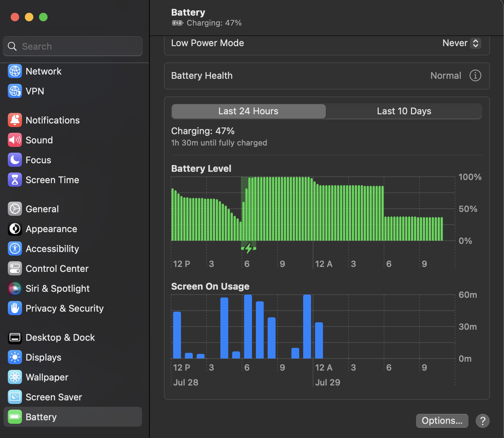Show Battery Health info via info icon
The image size is (504, 438).
[x=475, y=76]
